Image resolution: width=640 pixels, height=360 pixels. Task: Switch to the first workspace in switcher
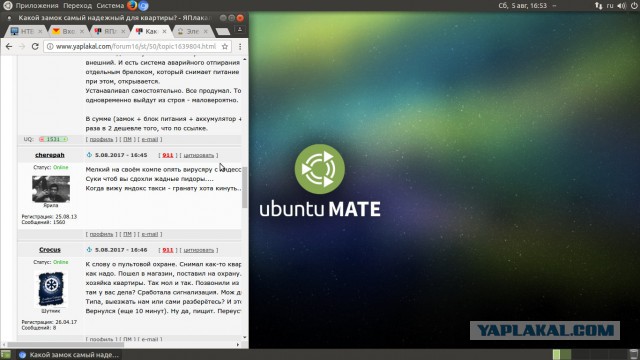pos(557,354)
